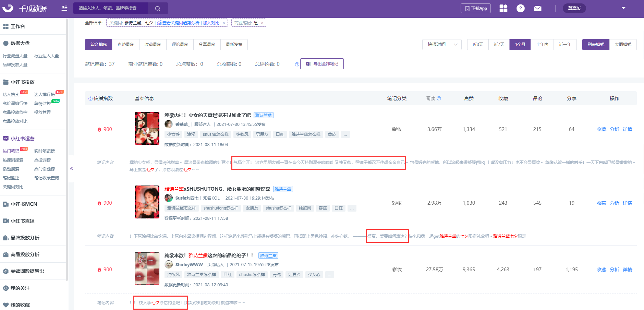
Task: Open the mail messages icon
Action: click(538, 9)
